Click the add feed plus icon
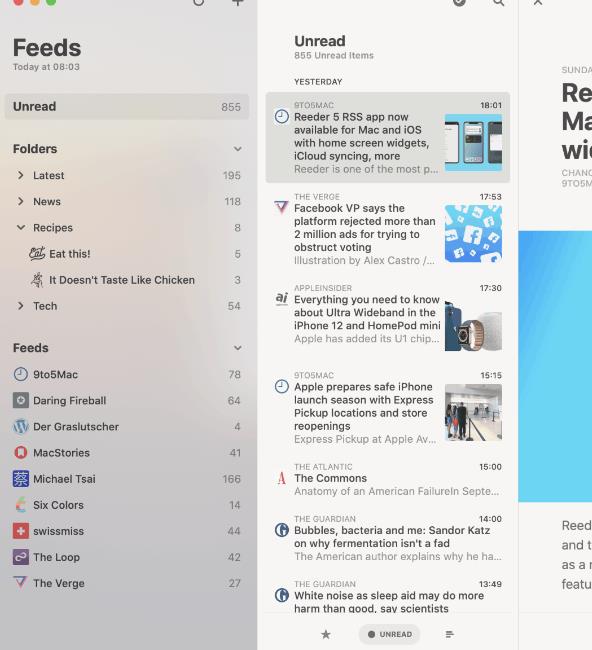592x650 pixels. 238,2
